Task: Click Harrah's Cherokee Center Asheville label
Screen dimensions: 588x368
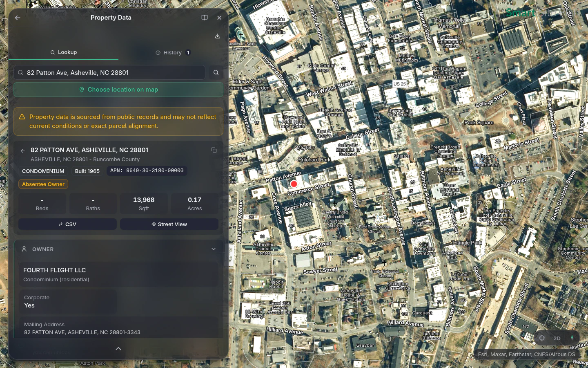Action: coord(275,26)
